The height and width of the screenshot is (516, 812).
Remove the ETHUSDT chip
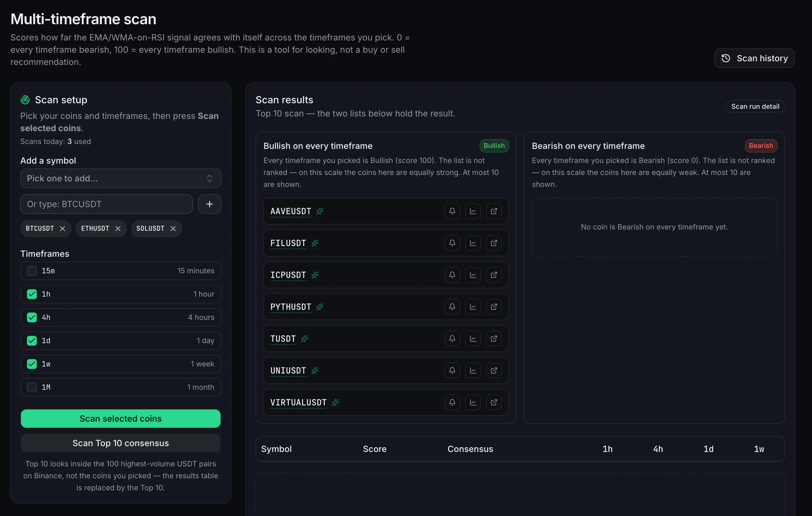tap(118, 229)
